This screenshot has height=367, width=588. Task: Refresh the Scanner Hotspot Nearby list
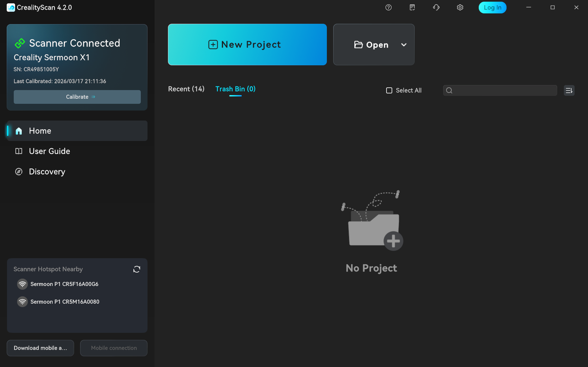point(137,269)
